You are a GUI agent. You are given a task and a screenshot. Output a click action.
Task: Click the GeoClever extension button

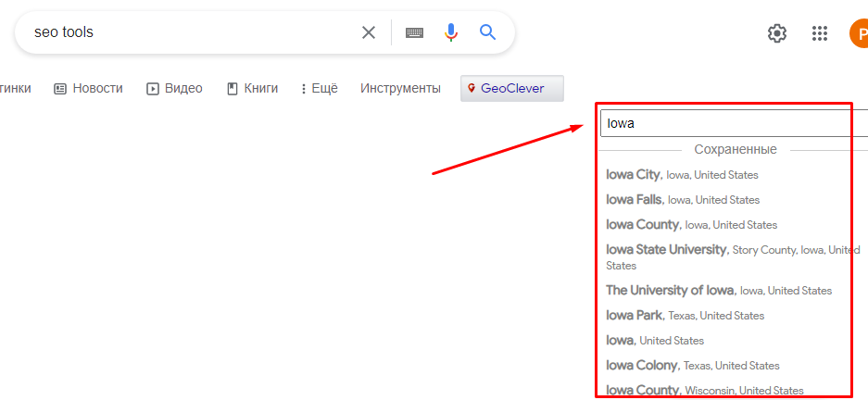512,89
